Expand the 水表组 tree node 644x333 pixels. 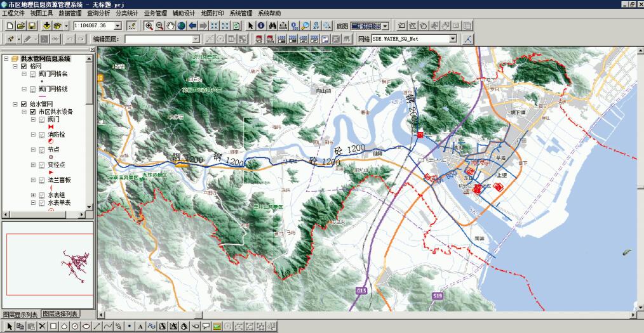33,195
